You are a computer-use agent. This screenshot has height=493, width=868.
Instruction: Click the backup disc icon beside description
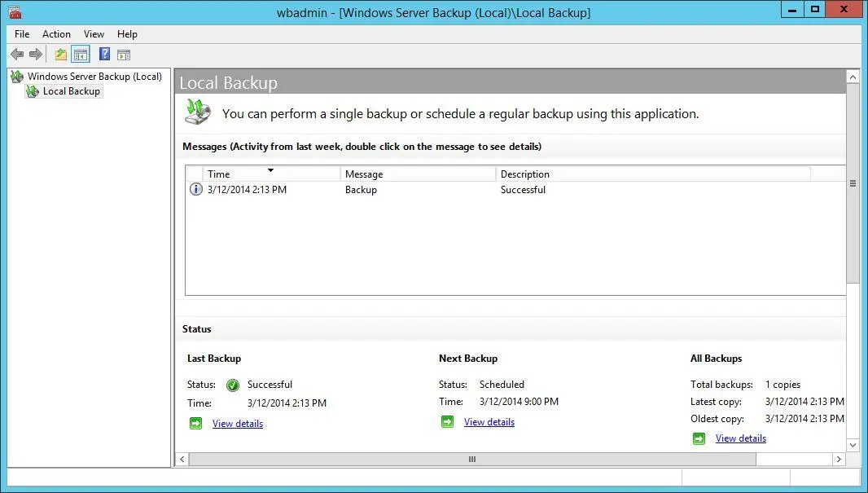[x=198, y=112]
